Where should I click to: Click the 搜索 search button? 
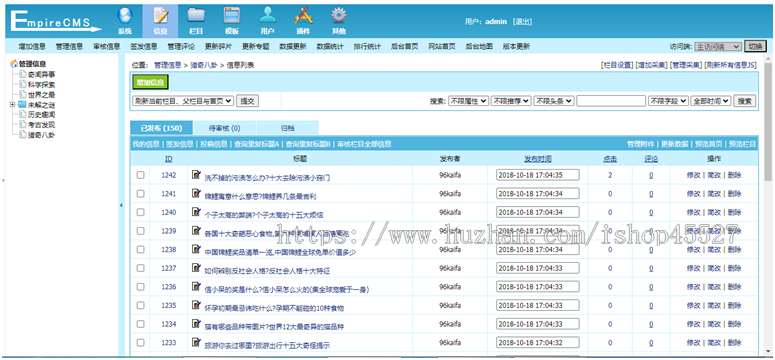745,101
